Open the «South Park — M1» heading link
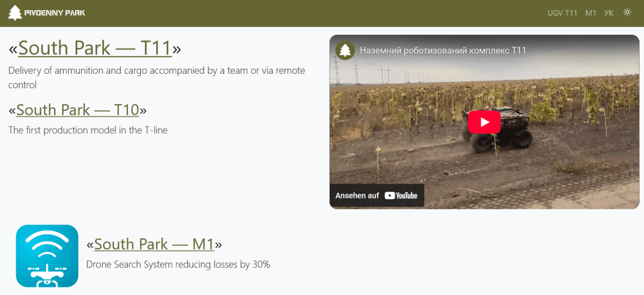644x295 pixels. [x=154, y=244]
